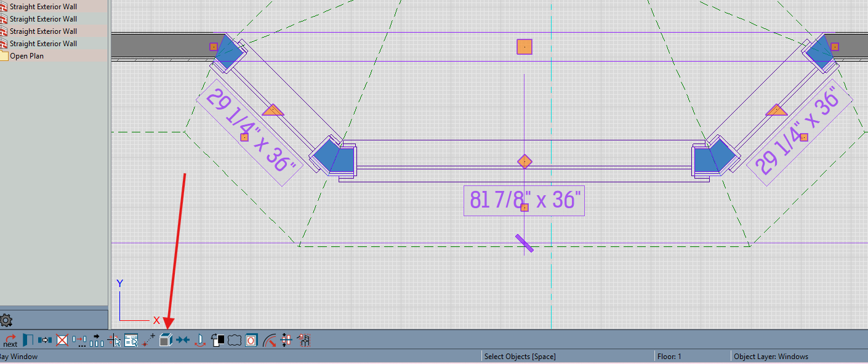Click the black and white swap squares icon

[217, 340]
